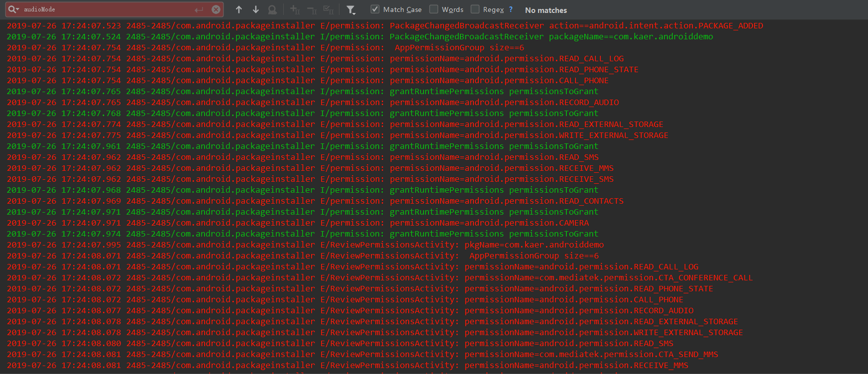Click E/permission line with RECEIVE_SMS
868x374 pixels.
[310, 179]
